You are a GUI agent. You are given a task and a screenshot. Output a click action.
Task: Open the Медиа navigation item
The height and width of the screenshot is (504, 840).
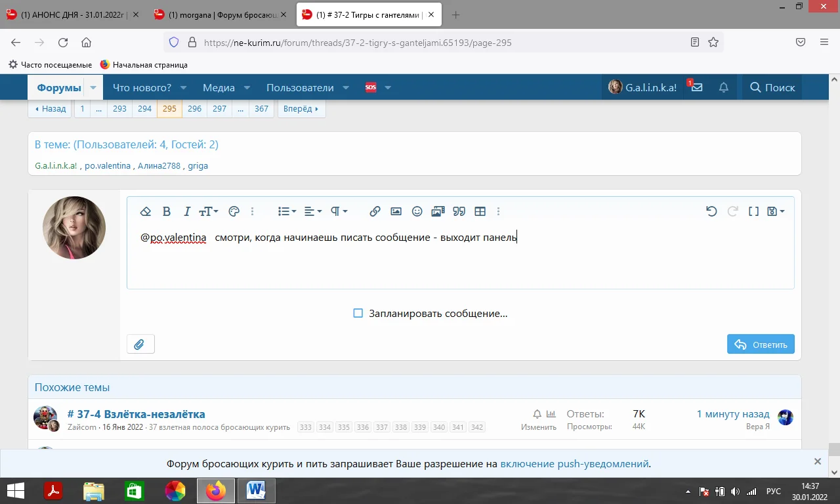(x=219, y=87)
